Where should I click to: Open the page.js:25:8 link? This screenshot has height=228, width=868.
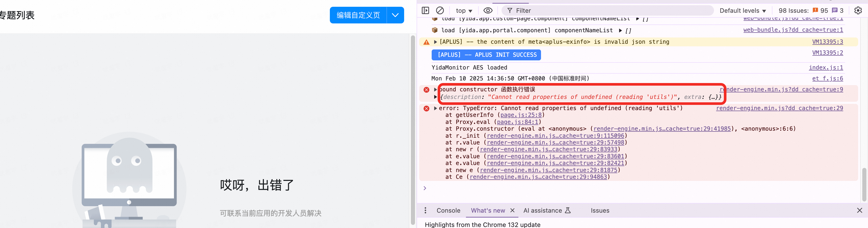pyautogui.click(x=521, y=115)
